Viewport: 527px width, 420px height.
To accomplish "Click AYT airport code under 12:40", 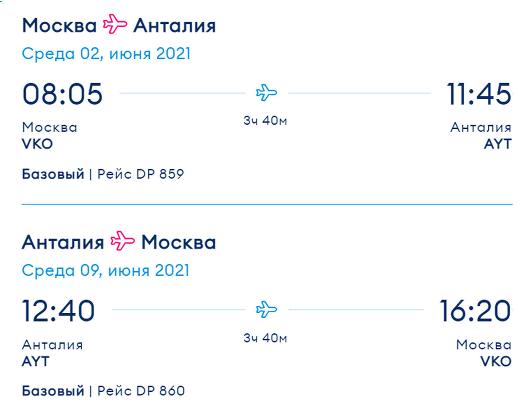I will pos(36,361).
